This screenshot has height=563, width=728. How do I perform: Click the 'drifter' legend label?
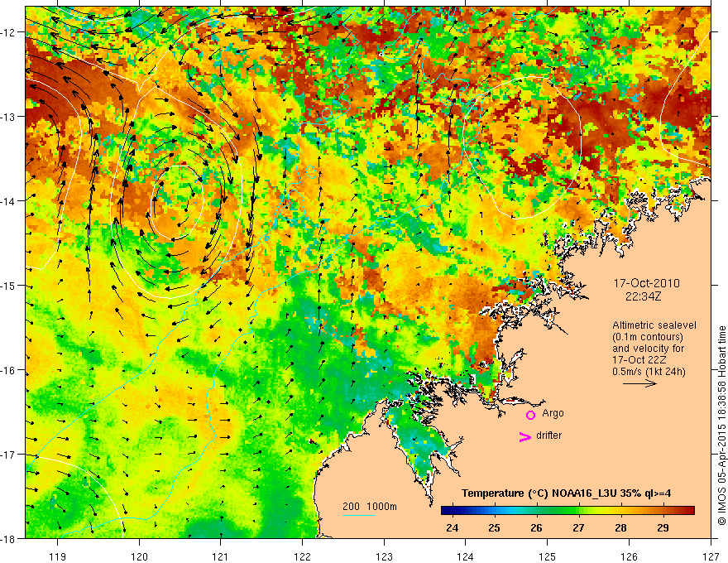pos(548,435)
